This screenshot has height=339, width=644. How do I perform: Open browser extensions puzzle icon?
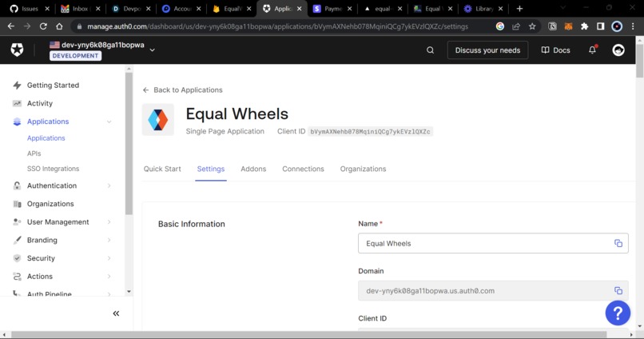(584, 26)
